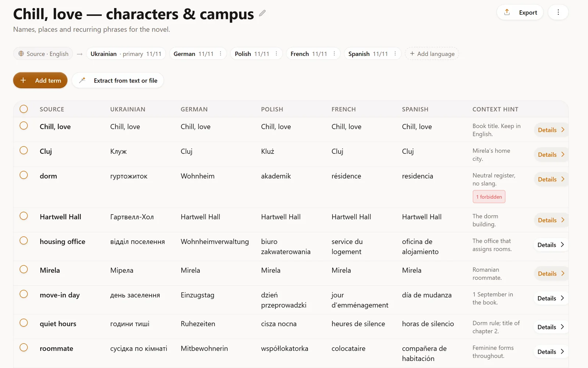Image resolution: width=588 pixels, height=368 pixels.
Task: Expand Details for Hartwell Hall row
Action: tap(551, 220)
